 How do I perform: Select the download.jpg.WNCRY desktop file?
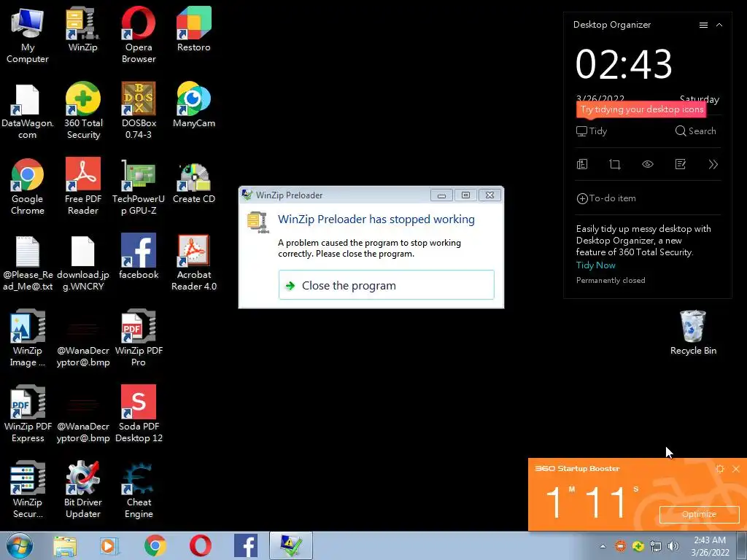pos(83,262)
